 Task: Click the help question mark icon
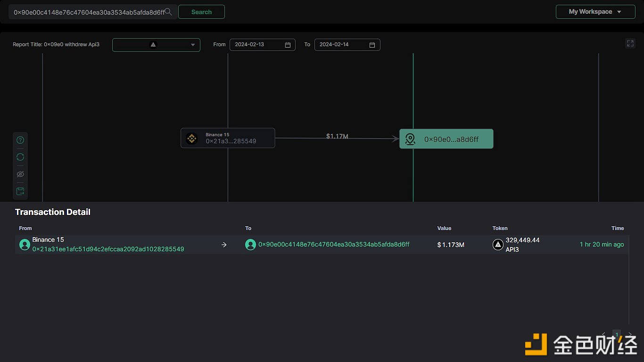pyautogui.click(x=20, y=140)
